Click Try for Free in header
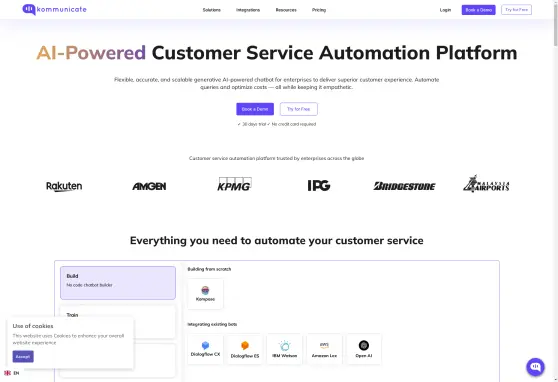The height and width of the screenshot is (382, 558). click(x=516, y=10)
